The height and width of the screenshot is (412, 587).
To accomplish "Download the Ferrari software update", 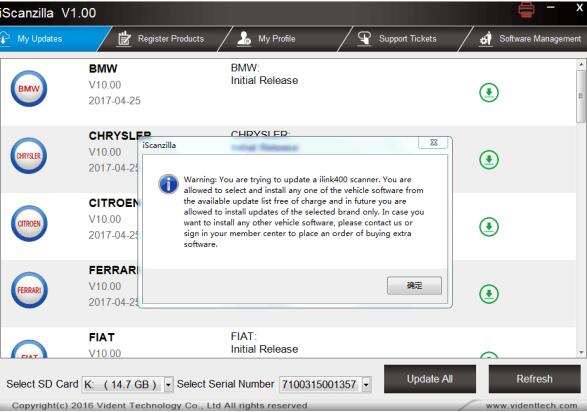I will point(489,294).
